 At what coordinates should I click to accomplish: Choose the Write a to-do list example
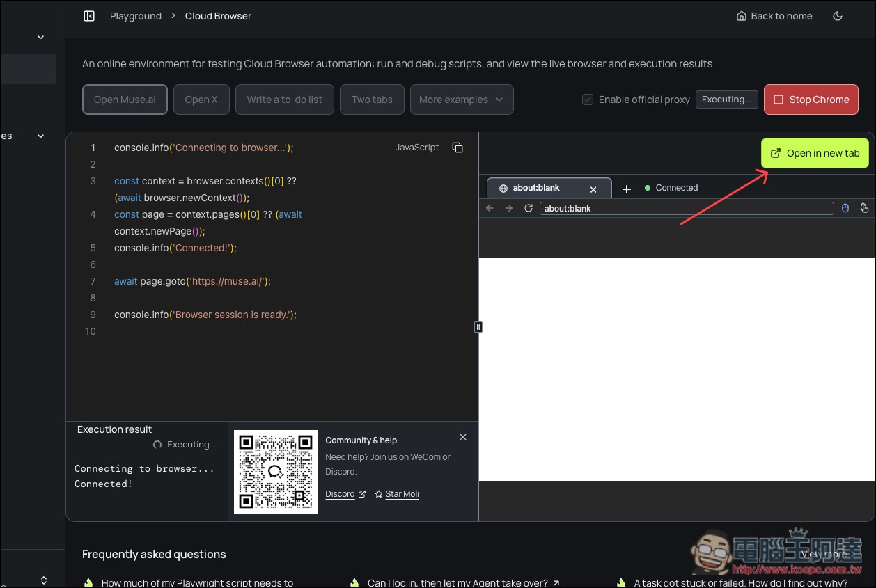[285, 100]
